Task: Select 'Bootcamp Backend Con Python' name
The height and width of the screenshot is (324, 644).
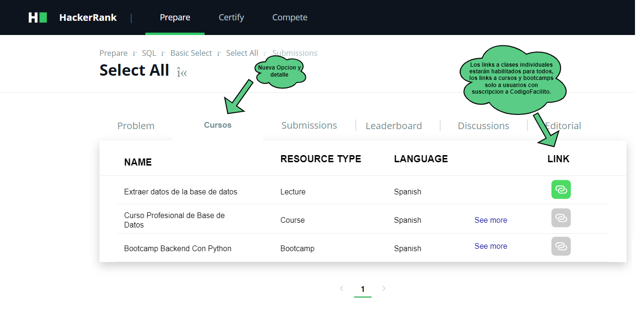Action: click(x=178, y=248)
